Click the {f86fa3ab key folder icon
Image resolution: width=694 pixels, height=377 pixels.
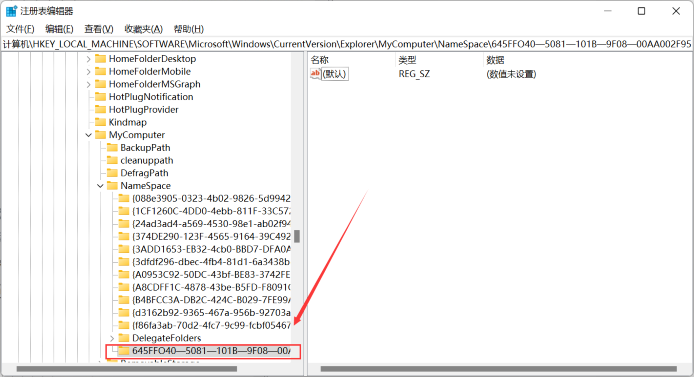(x=124, y=325)
